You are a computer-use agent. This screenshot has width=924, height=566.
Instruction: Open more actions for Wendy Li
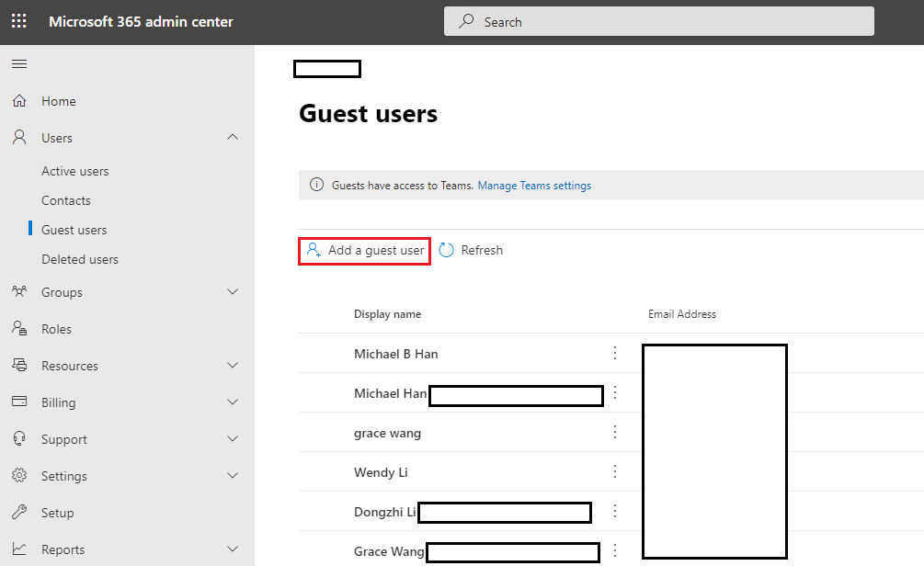(615, 471)
